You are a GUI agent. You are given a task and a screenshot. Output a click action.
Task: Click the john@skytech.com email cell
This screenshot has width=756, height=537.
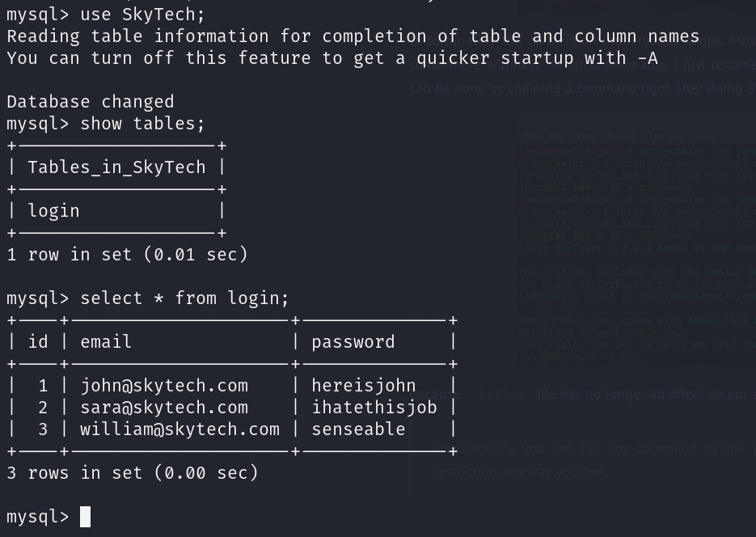pyautogui.click(x=164, y=386)
